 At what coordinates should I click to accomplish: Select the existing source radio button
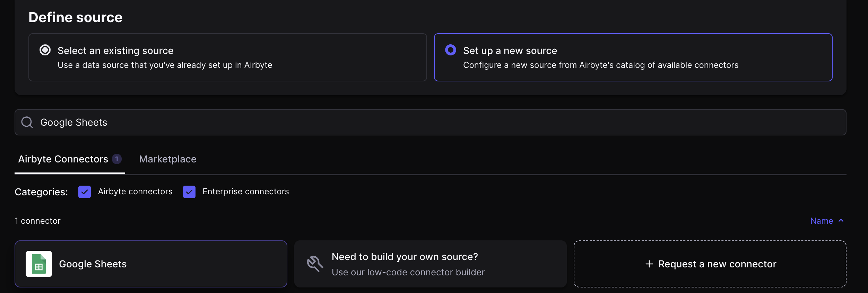(45, 50)
